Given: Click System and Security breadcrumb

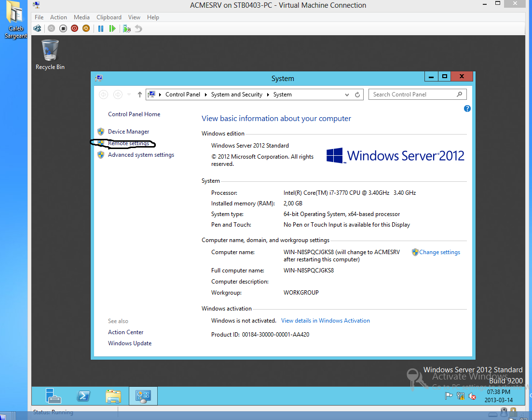Looking at the screenshot, I should 237,95.
